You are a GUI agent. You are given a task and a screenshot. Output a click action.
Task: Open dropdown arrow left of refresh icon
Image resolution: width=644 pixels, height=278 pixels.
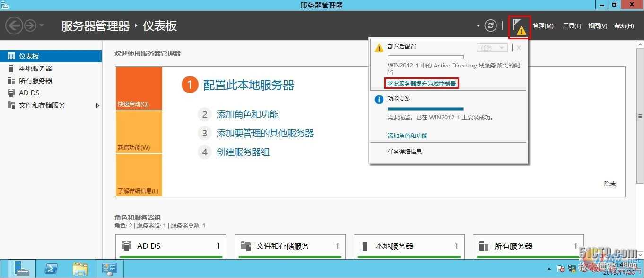tap(478, 26)
